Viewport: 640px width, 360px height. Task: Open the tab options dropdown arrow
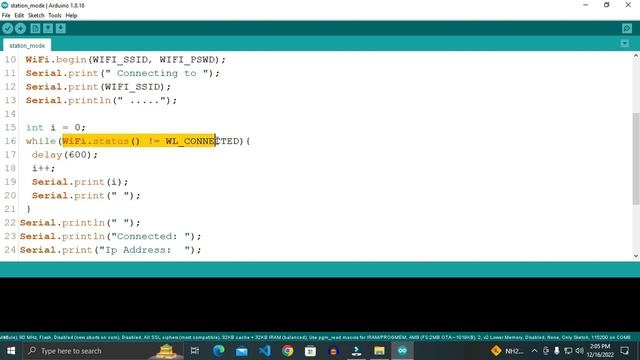click(x=624, y=44)
